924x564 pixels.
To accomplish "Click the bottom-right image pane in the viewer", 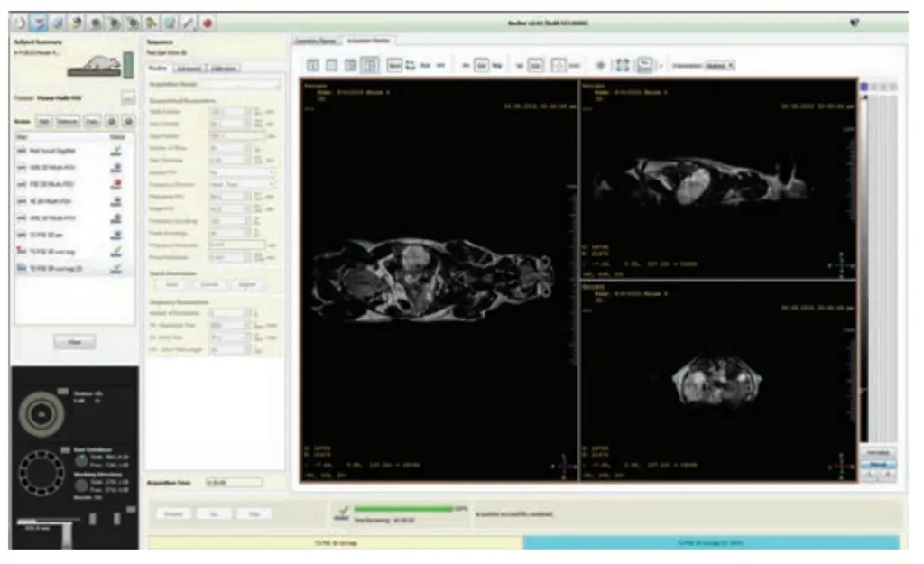I will coord(718,382).
